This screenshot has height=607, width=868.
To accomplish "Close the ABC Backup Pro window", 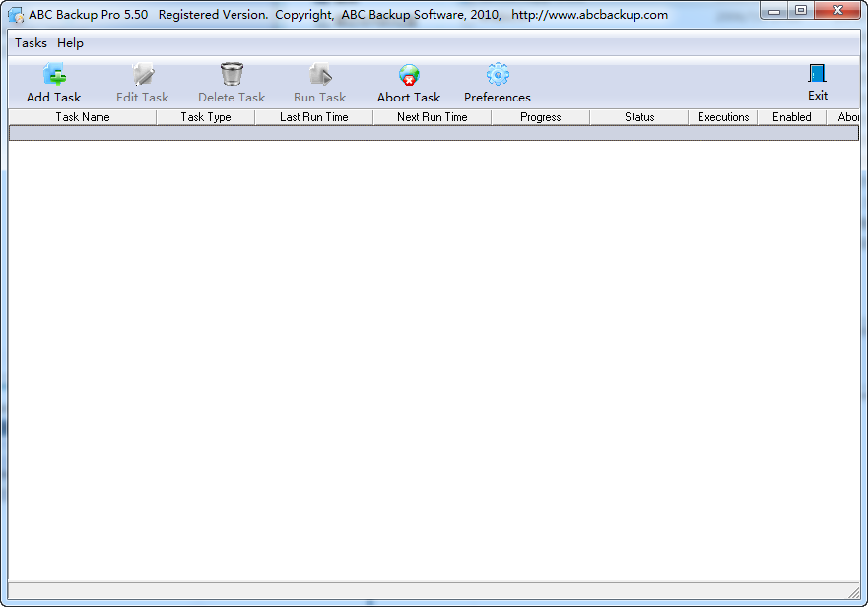I will [x=837, y=11].
